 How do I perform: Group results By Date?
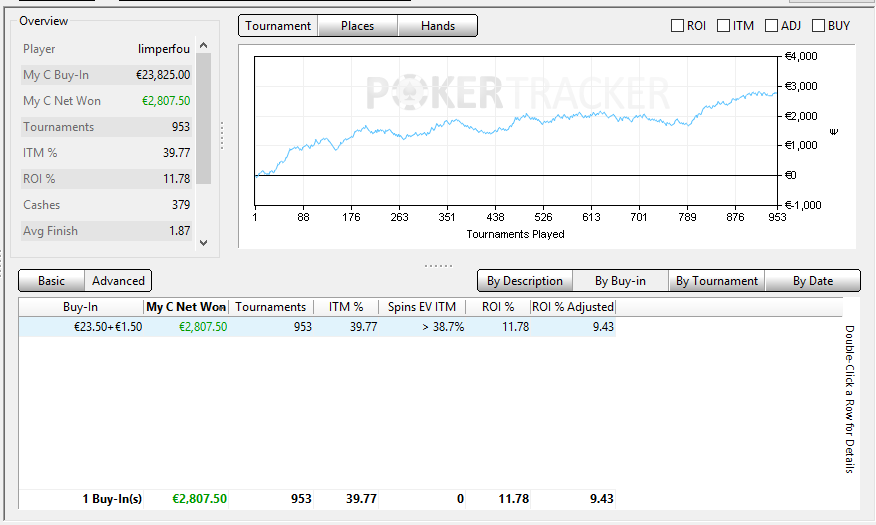point(813,280)
